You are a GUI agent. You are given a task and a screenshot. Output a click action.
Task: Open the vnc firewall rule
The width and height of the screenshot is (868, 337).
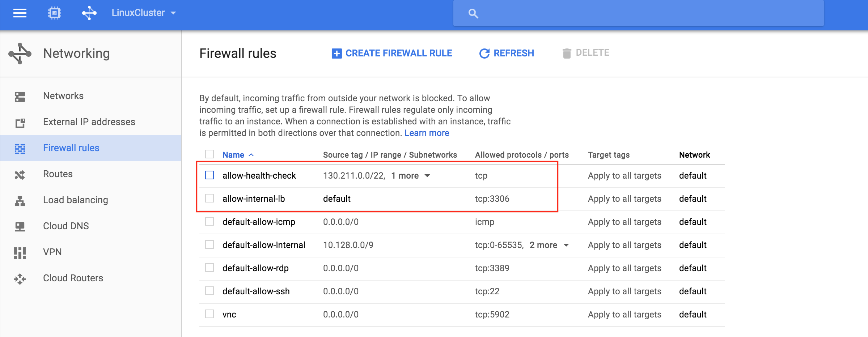229,315
